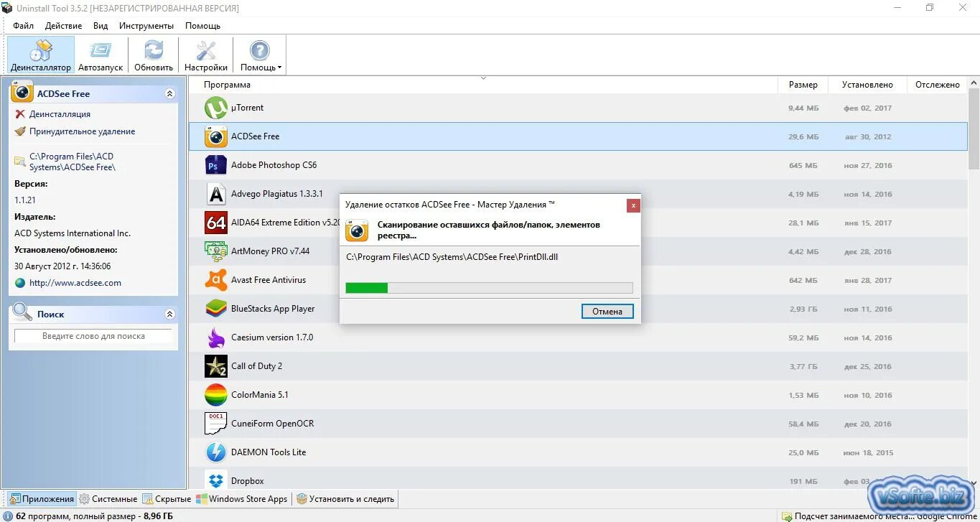Click the camera icon in removal dialog
This screenshot has height=522, width=980.
click(x=357, y=230)
